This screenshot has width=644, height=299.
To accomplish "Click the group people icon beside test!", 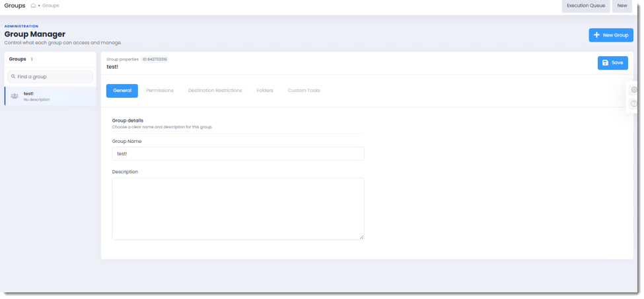I will point(15,96).
